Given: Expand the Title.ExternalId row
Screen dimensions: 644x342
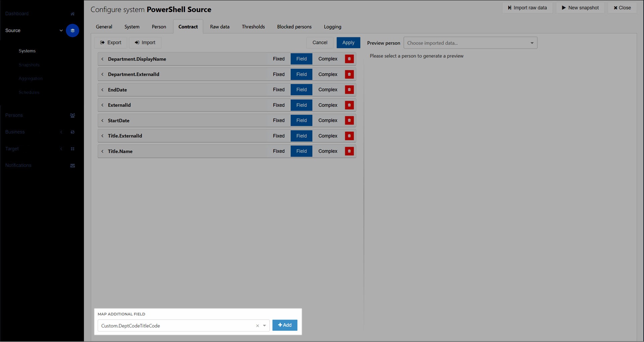Looking at the screenshot, I should pyautogui.click(x=102, y=136).
